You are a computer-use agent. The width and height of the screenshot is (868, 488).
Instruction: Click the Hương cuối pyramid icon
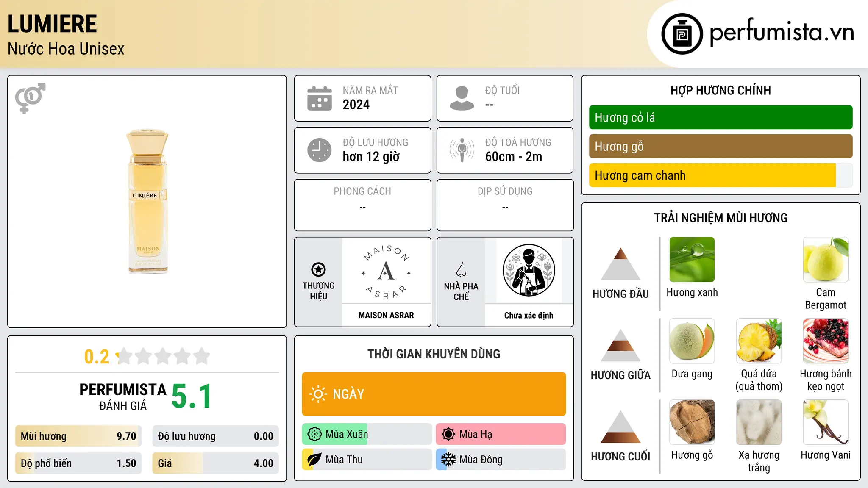(x=620, y=427)
